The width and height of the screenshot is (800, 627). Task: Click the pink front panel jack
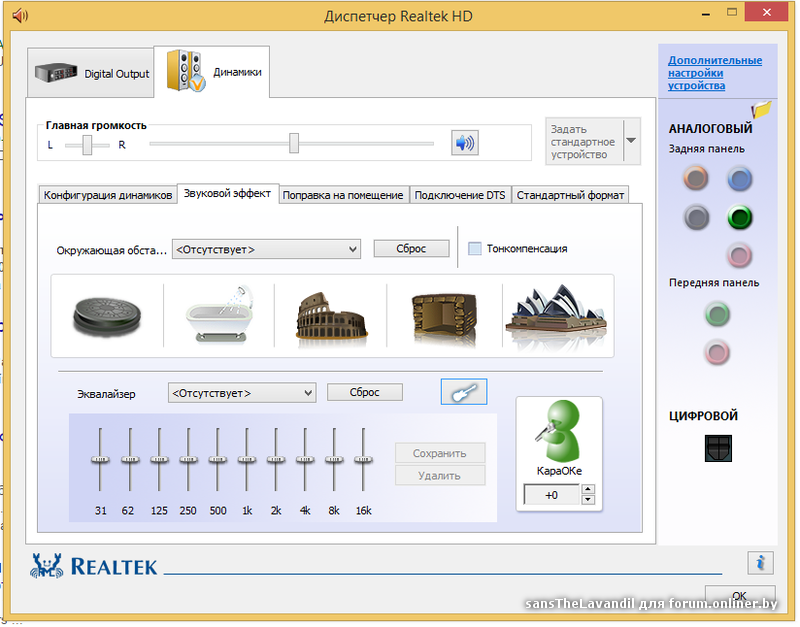tap(719, 354)
